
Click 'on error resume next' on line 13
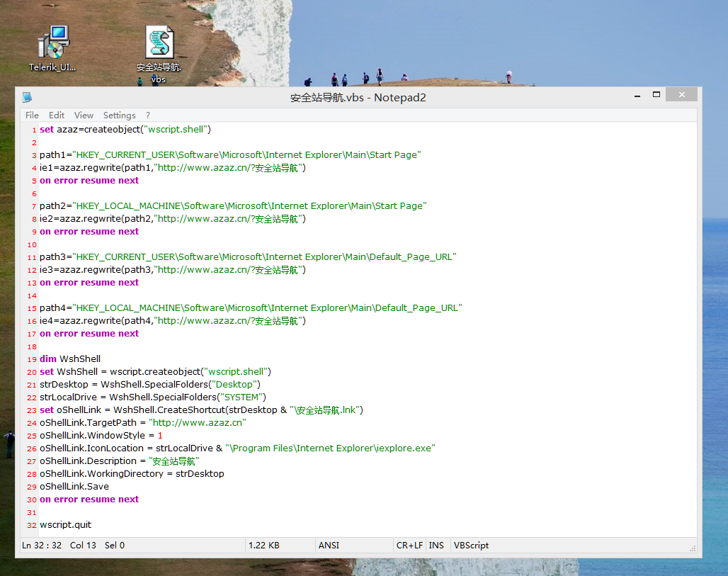click(x=89, y=283)
